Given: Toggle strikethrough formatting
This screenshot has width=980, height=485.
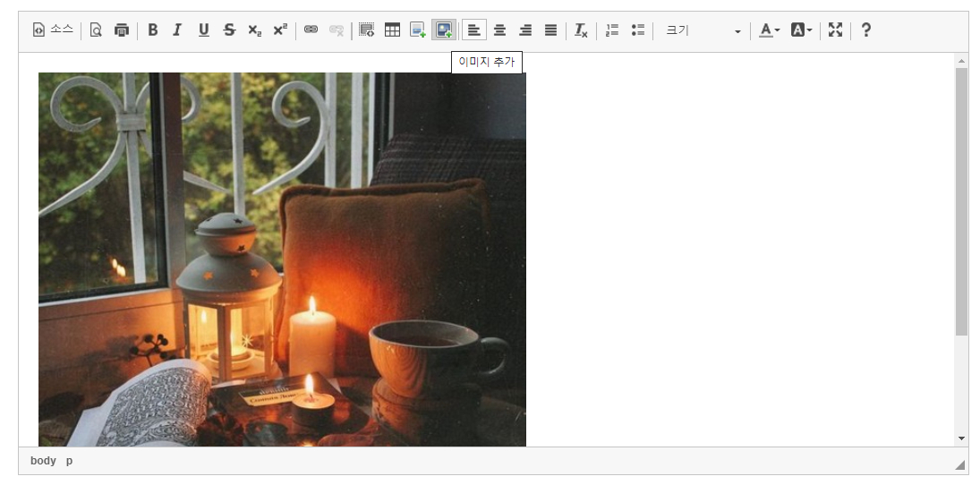Looking at the screenshot, I should (x=229, y=30).
